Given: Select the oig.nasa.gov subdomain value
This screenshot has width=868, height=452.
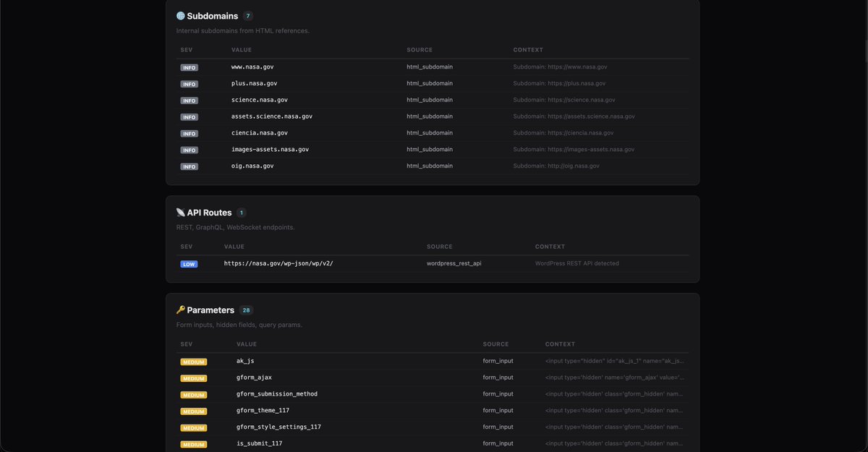Looking at the screenshot, I should tap(252, 166).
